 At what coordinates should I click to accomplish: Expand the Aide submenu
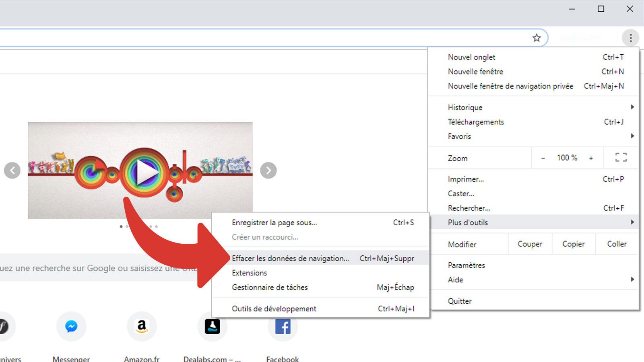click(x=523, y=280)
